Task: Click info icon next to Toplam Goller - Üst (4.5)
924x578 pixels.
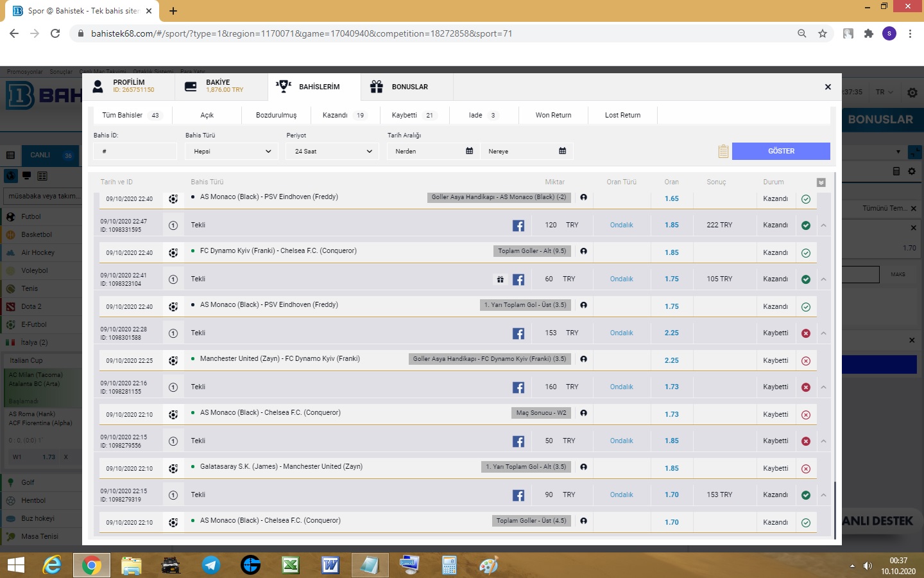Action: pos(583,521)
